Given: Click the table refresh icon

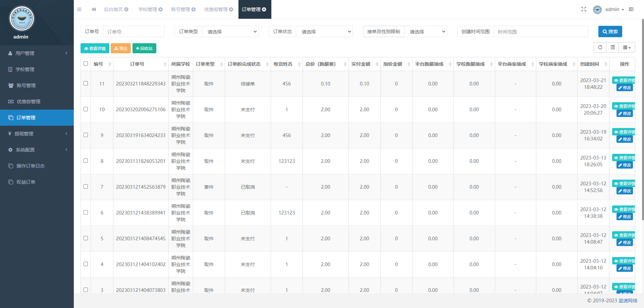Looking at the screenshot, I should click(x=600, y=48).
